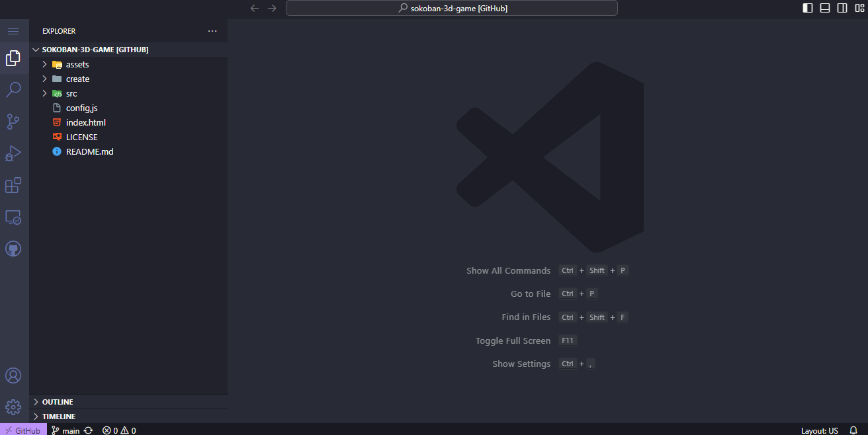Click the F11 key hint
This screenshot has height=435, width=868.
click(x=568, y=340)
